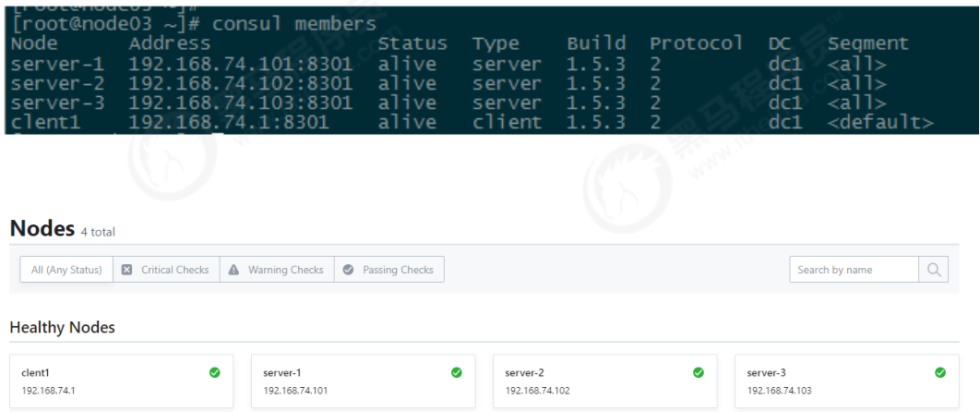Click the Critical Checks X icon

click(126, 270)
